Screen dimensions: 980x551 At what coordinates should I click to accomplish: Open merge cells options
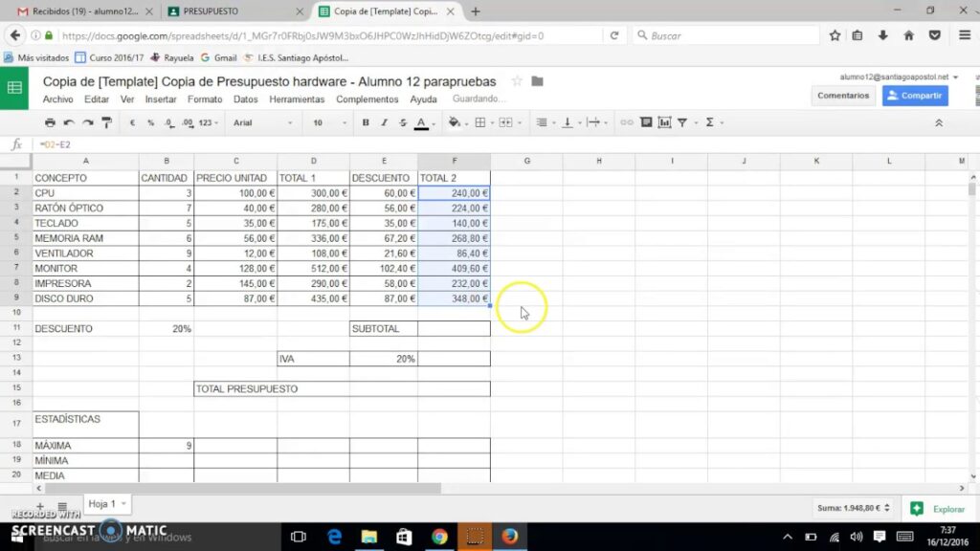(505, 122)
